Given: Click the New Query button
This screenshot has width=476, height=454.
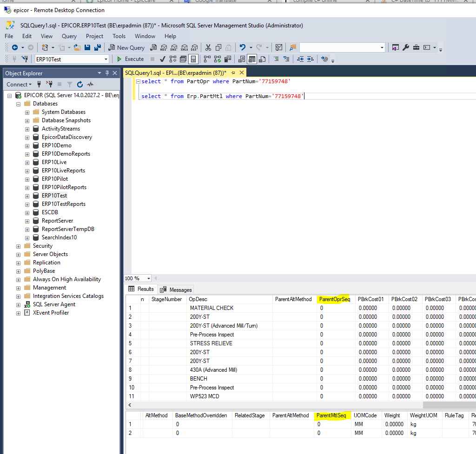Looking at the screenshot, I should (x=126, y=47).
